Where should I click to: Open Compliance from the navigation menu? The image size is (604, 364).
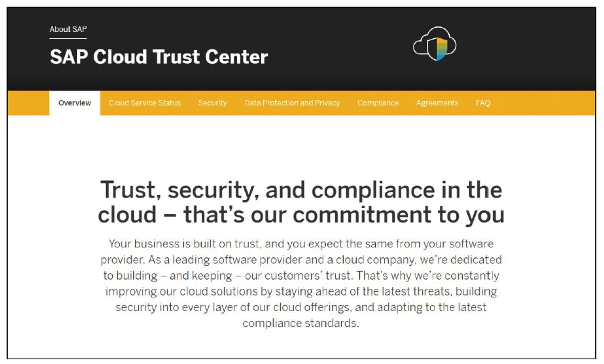(x=378, y=103)
